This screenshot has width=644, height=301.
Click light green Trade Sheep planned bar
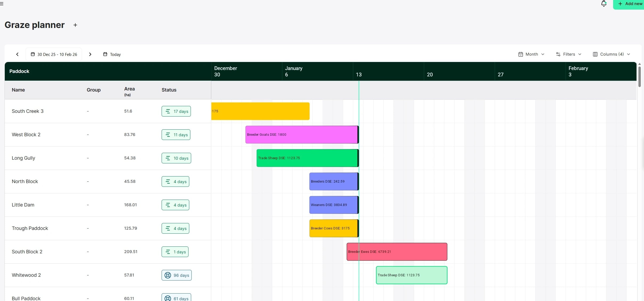click(x=411, y=275)
